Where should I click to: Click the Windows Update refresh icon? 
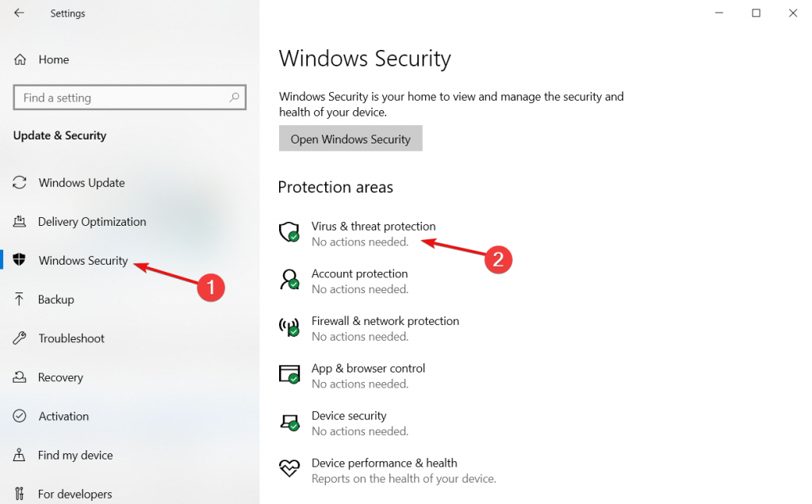tap(20, 182)
